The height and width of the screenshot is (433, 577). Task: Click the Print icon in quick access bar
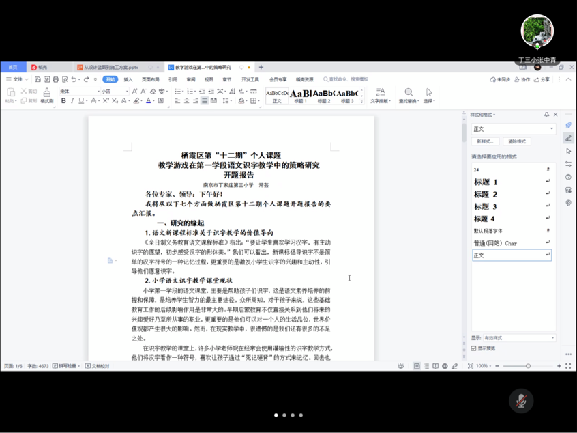[x=56, y=79]
